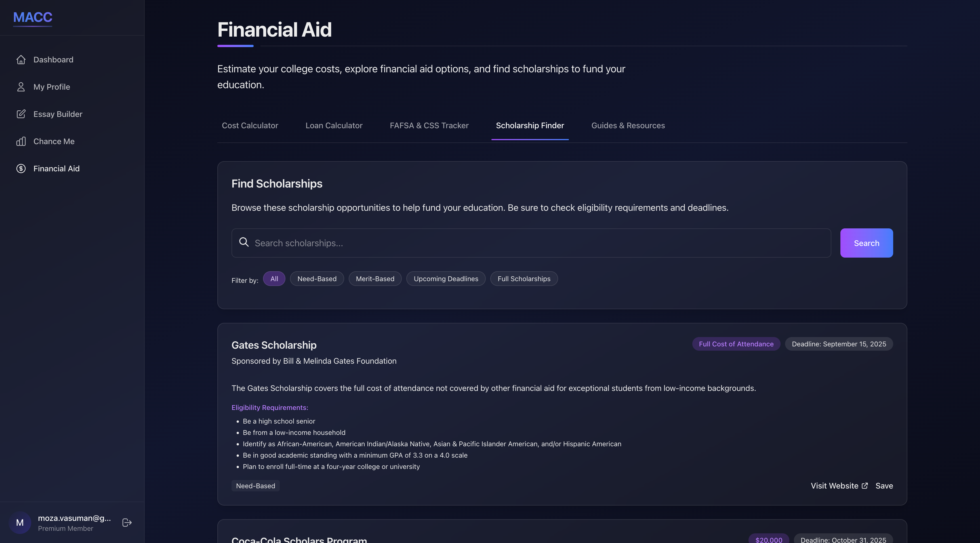Toggle the Need-Based filter chip
Screen dimensions: 980x543
pos(317,279)
